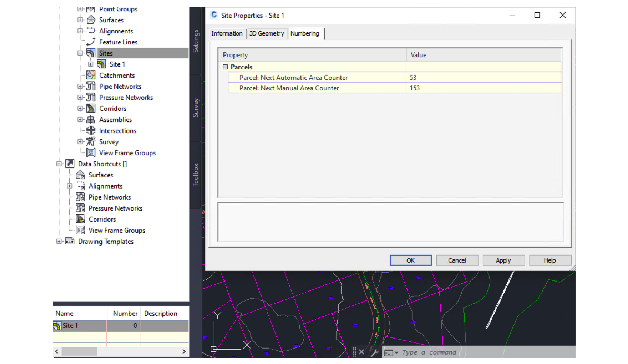Collapse the Parcels property group
The image size is (628, 364).
click(x=225, y=67)
